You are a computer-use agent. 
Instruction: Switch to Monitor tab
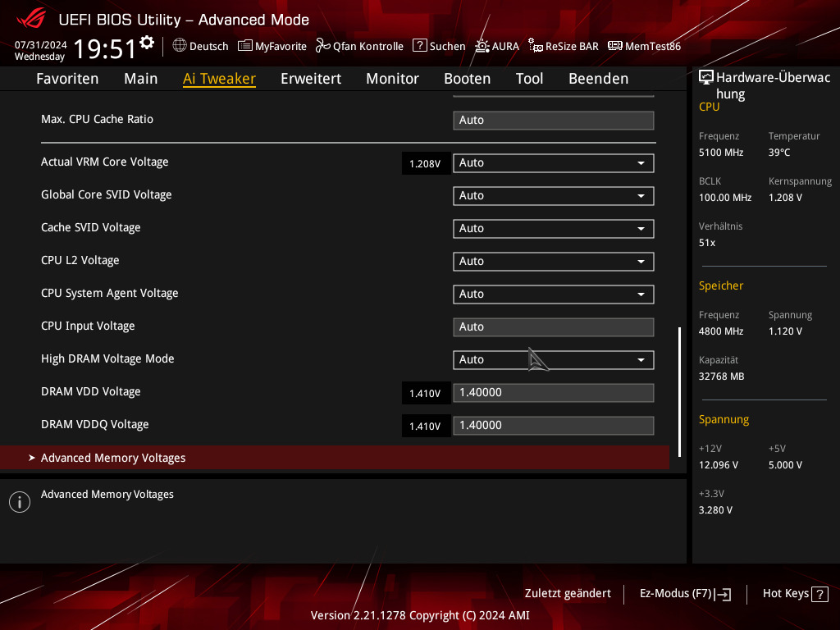(x=392, y=79)
